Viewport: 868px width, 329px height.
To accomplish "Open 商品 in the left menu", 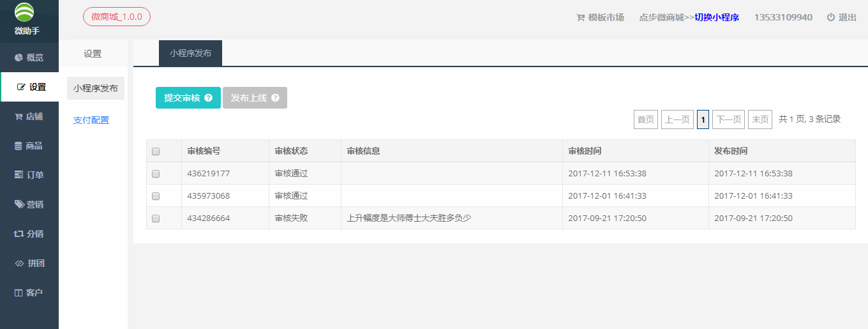I will click(x=29, y=146).
